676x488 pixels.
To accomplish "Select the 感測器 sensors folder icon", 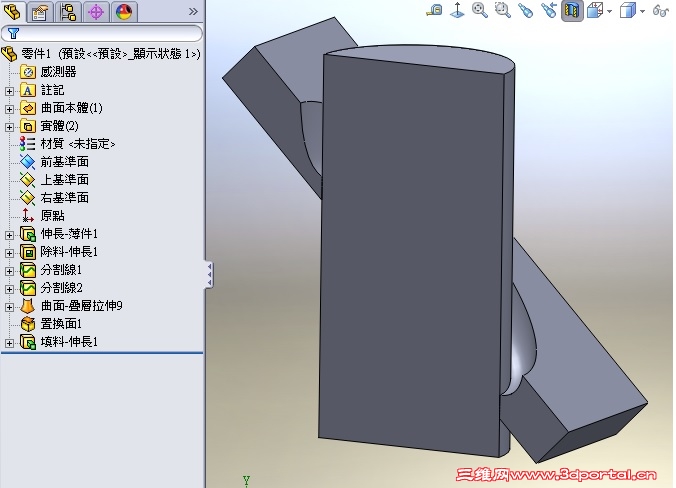I will point(28,72).
